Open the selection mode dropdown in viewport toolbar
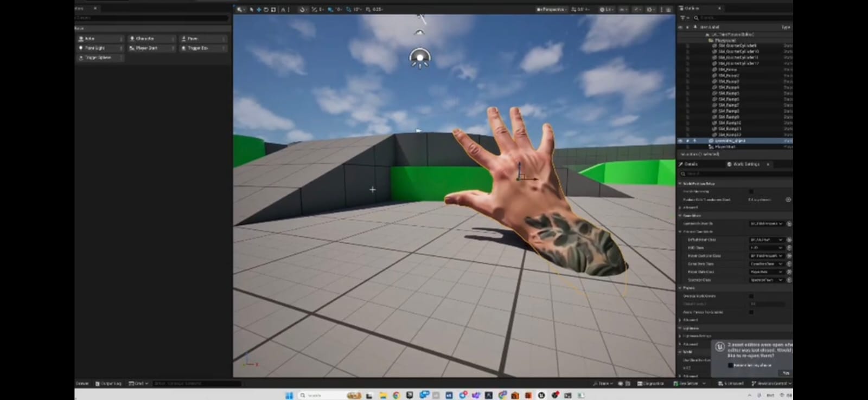The width and height of the screenshot is (868, 400). tap(240, 9)
